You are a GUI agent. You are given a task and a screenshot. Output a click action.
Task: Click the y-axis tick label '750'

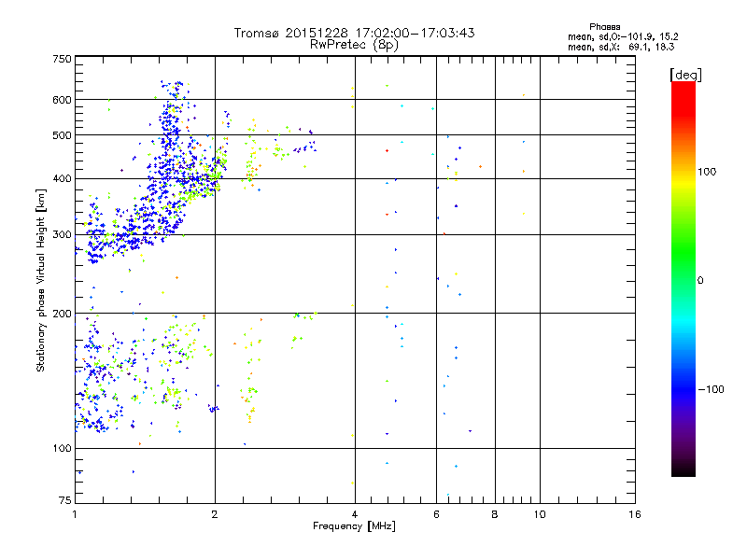[x=62, y=59]
